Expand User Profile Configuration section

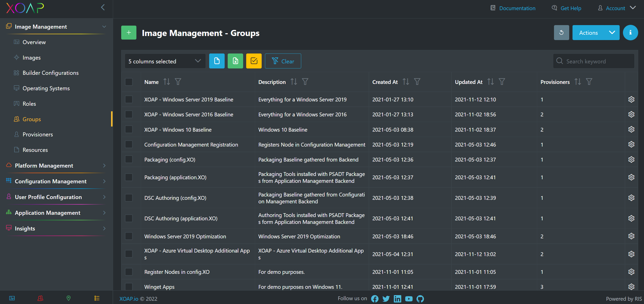point(56,197)
